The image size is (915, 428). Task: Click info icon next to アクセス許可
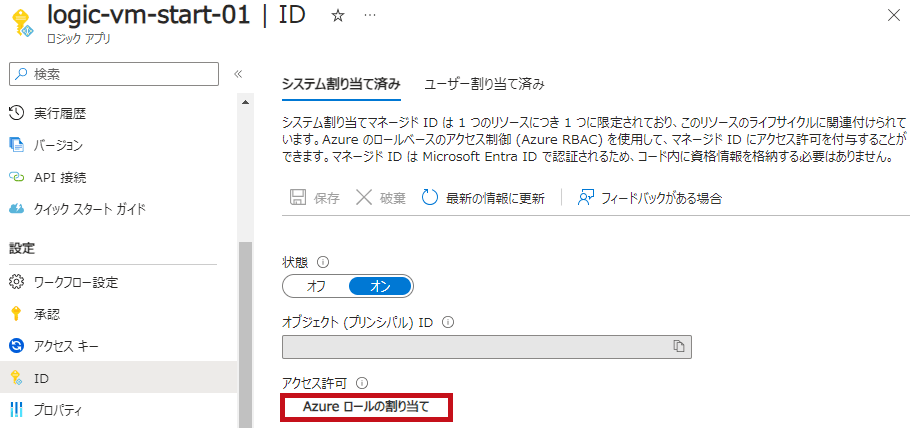click(362, 383)
